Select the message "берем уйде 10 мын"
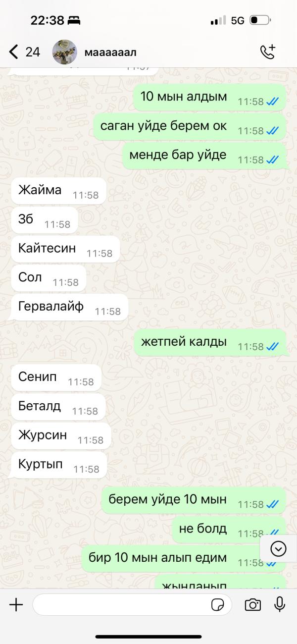 (x=194, y=500)
